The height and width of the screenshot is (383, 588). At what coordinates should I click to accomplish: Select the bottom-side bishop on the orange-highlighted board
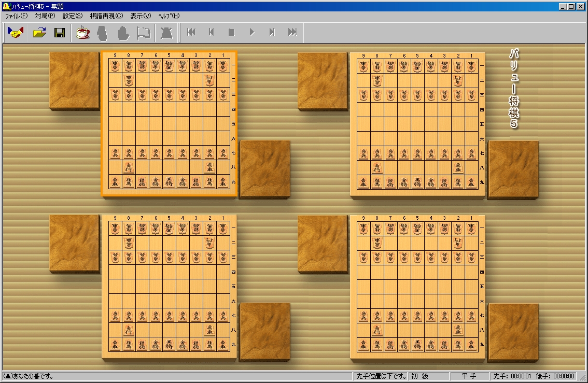click(129, 167)
